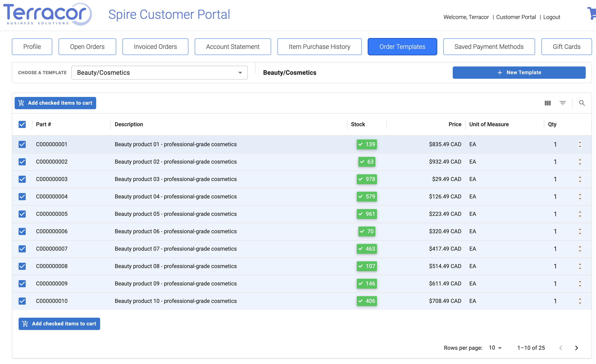Toggle the select-all header checkbox
The image size is (596, 364).
point(22,124)
